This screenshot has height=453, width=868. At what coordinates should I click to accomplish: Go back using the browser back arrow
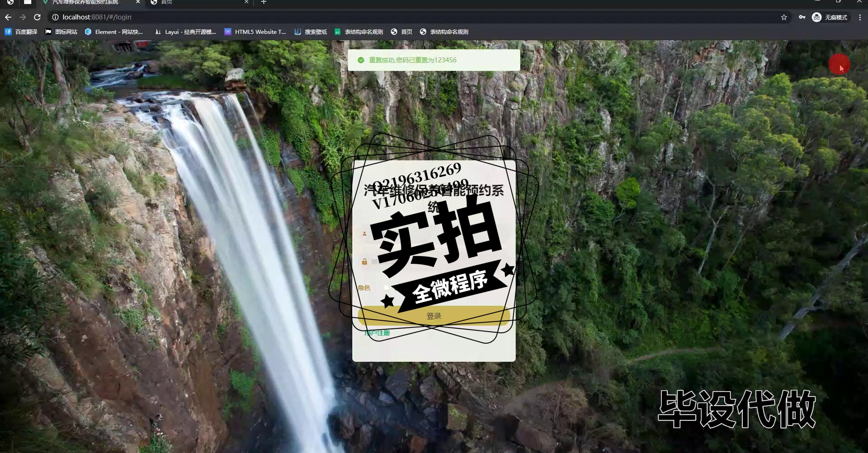pos(8,17)
